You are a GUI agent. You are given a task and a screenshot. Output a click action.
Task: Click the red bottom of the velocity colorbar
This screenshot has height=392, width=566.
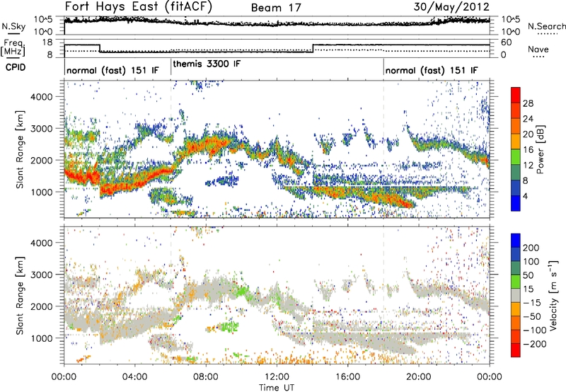coord(516,350)
